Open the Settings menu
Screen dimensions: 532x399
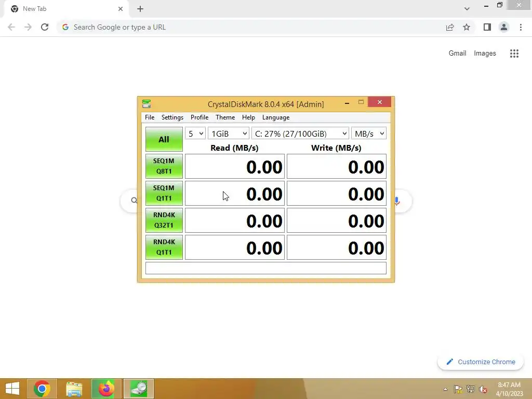(x=172, y=117)
